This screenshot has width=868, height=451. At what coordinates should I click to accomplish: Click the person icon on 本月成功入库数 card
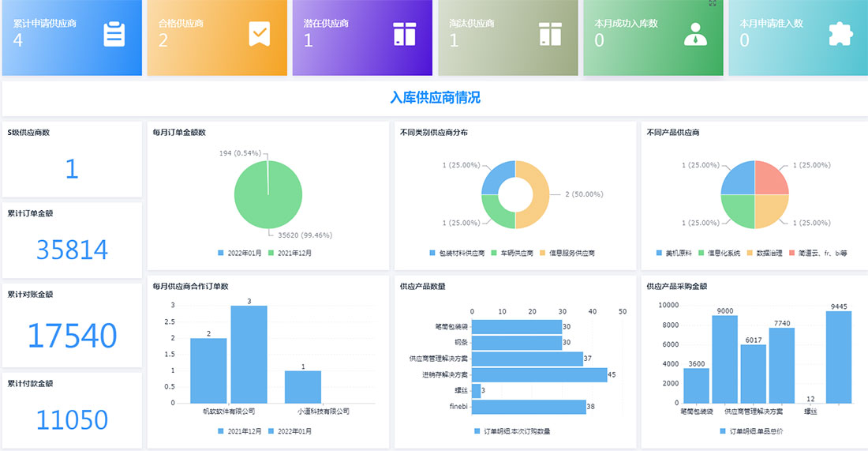695,35
